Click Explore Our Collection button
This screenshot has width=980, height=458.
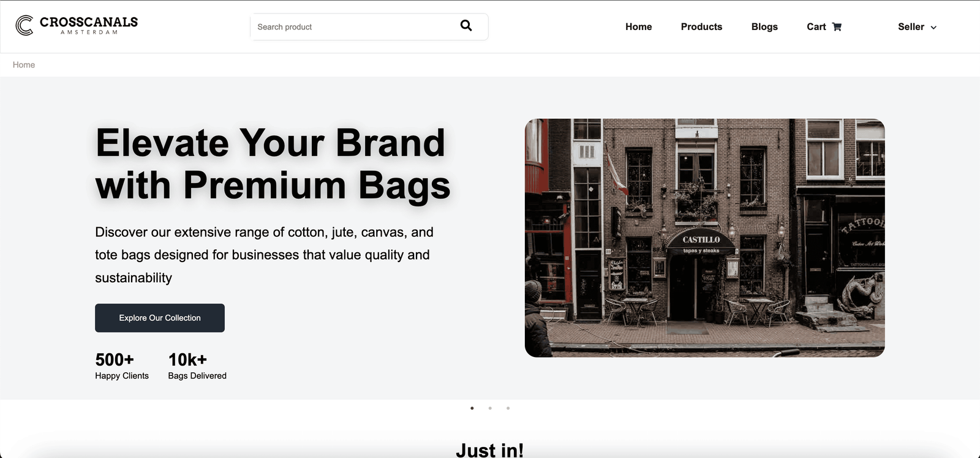point(160,318)
